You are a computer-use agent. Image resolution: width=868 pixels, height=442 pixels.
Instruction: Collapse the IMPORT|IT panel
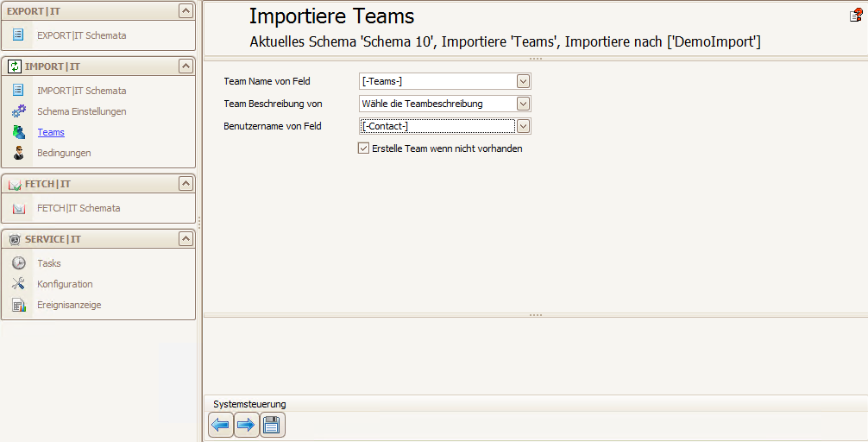[186, 66]
